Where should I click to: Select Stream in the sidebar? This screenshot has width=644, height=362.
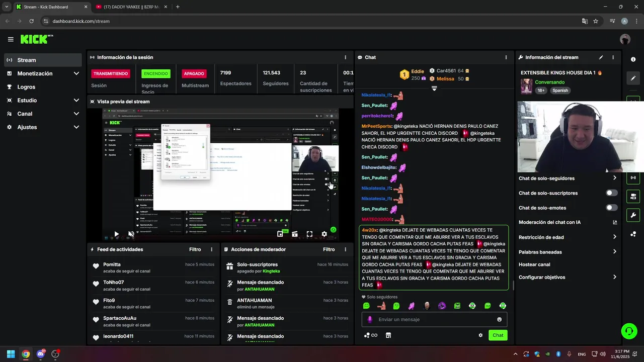click(x=43, y=60)
